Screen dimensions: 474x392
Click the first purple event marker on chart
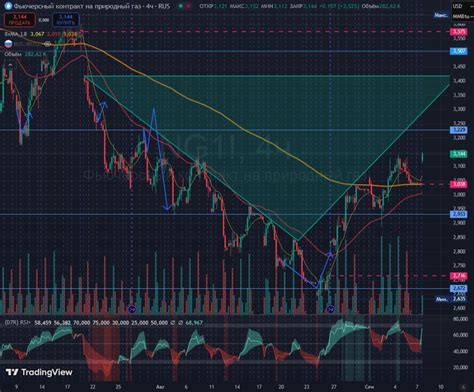click(x=132, y=309)
